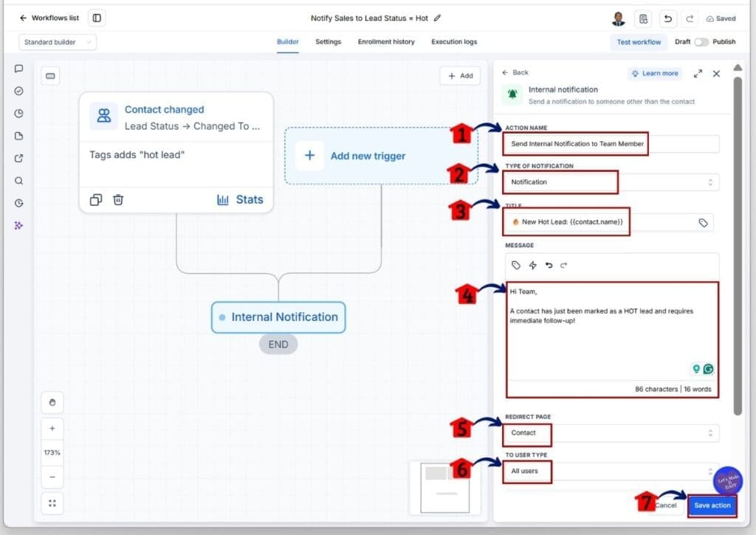
Task: Undo in the message editor toolbar
Action: coord(549,265)
